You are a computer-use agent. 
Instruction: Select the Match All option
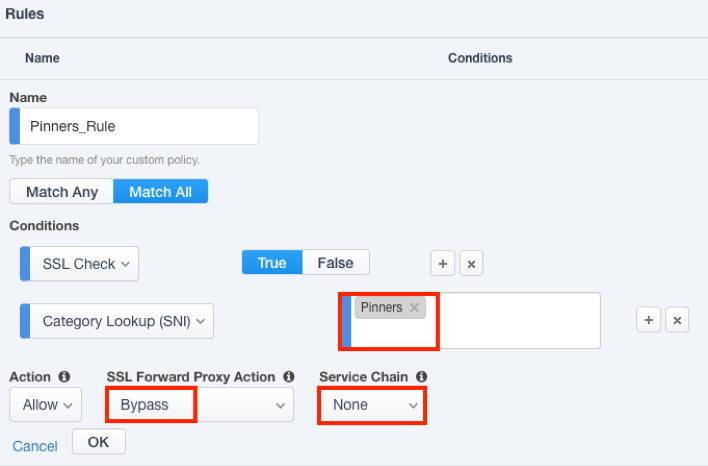(160, 191)
